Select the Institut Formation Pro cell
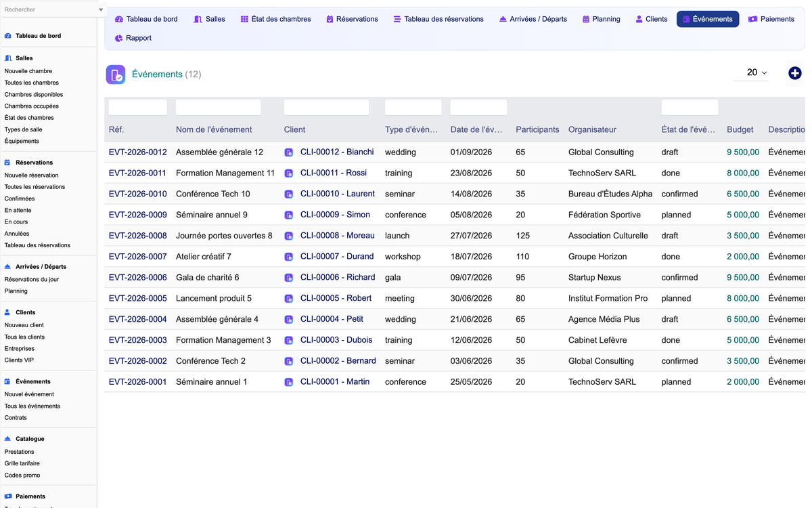The height and width of the screenshot is (508, 812). pos(608,299)
